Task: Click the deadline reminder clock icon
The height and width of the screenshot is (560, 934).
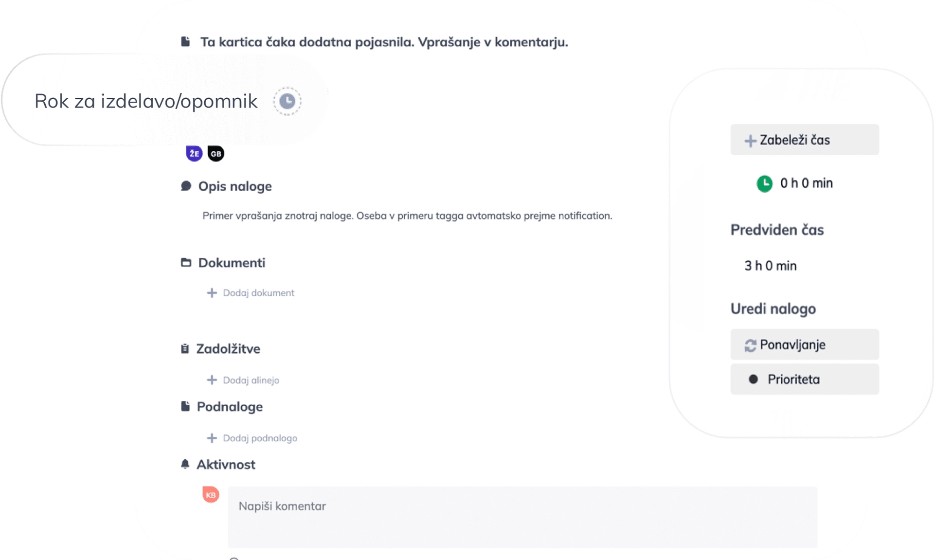Action: (287, 101)
